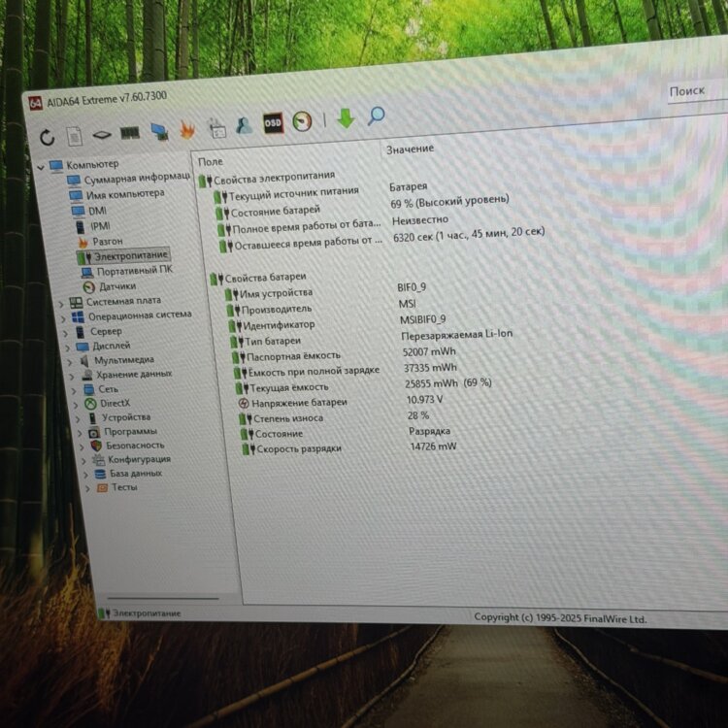Click the Поле column header
Viewport: 728px width, 728px height.
[211, 161]
